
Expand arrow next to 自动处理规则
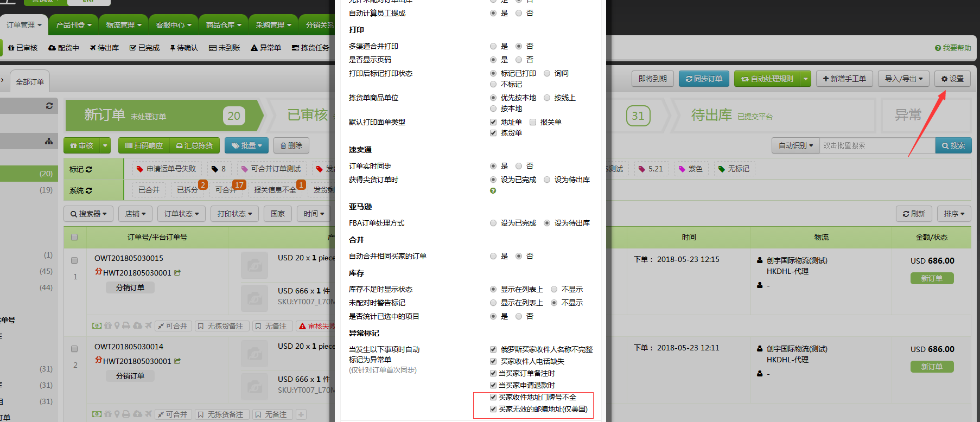click(x=806, y=79)
